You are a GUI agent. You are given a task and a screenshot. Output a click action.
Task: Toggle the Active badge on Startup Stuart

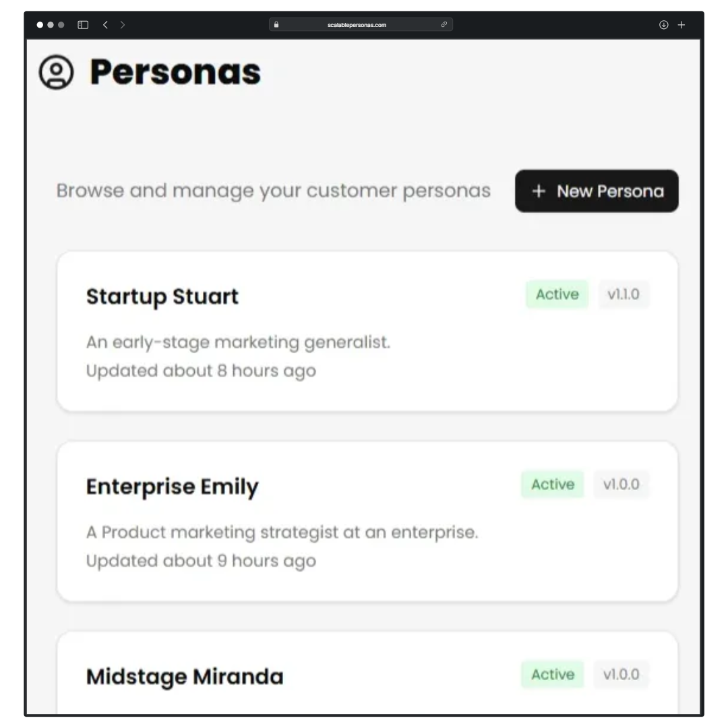[x=557, y=294]
